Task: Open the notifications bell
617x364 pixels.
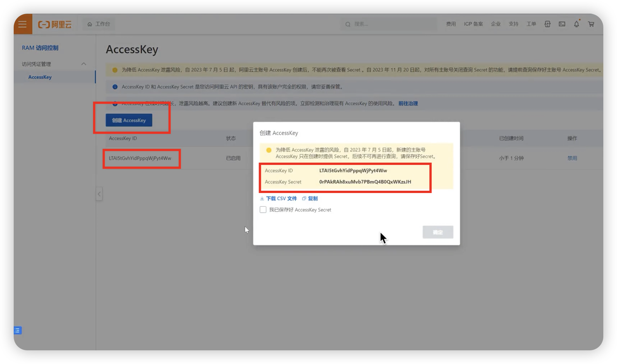Action: coord(576,24)
